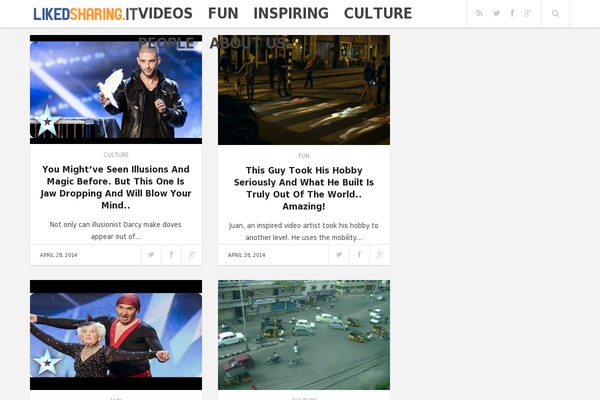Screen dimensions: 600x400
Task: Select the 'Juan, an inspired video artist' excerpt
Action: (304, 232)
